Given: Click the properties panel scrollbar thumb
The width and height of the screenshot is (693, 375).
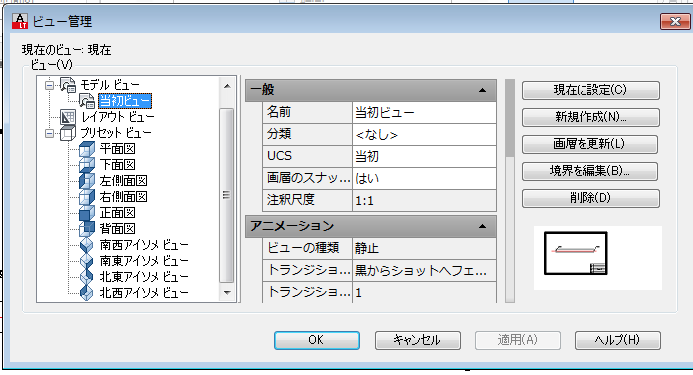Looking at the screenshot, I should [x=510, y=118].
